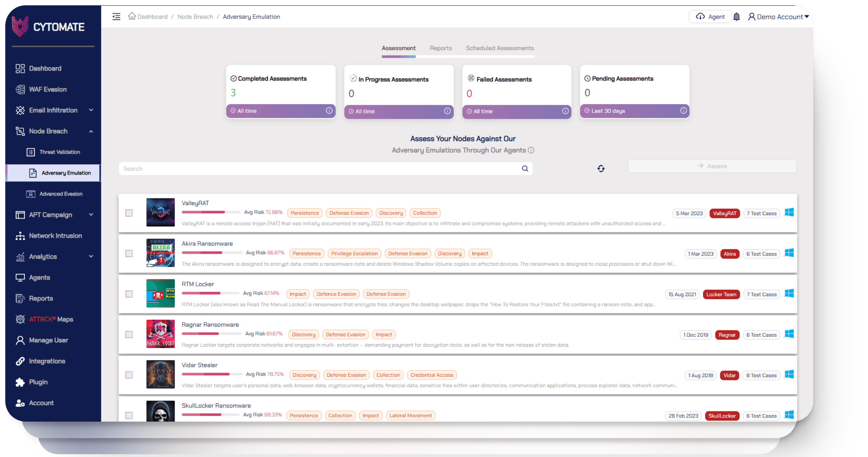868x457 pixels.
Task: Open Plugin in sidebar
Action: point(32,382)
